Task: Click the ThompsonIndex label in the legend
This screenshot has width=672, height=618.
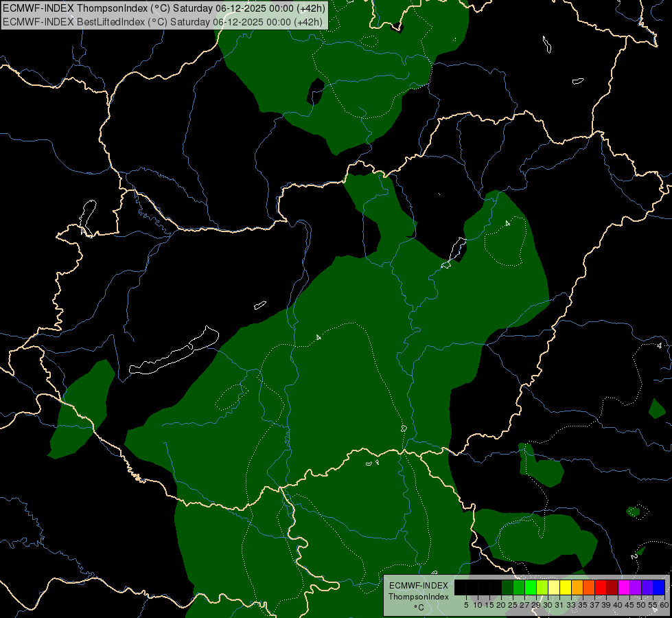Action: (419, 597)
